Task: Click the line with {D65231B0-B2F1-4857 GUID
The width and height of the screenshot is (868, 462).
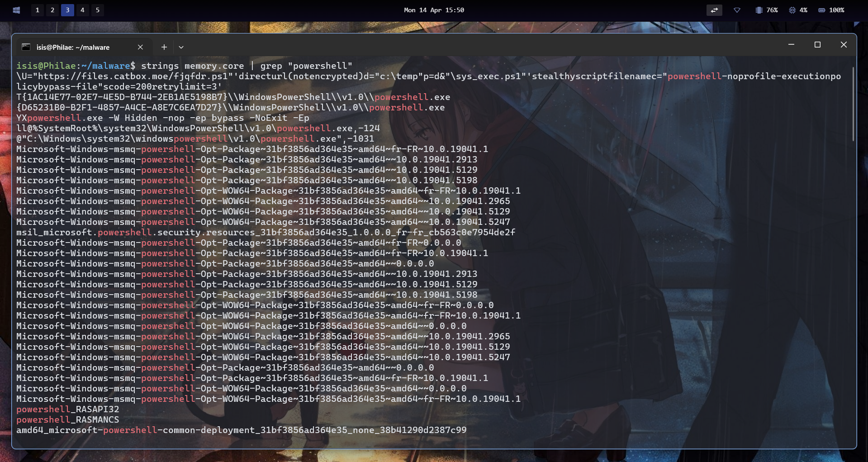Action: pos(231,108)
